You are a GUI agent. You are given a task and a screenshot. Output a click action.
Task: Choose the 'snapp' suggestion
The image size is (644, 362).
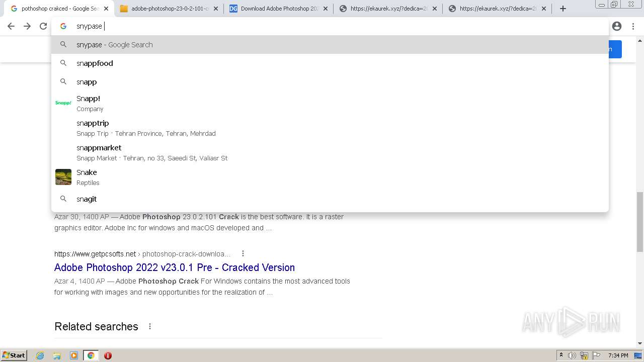coord(330,82)
